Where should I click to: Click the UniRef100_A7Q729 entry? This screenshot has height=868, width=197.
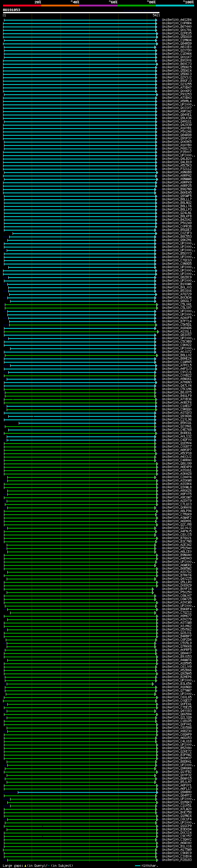pos(176,294)
